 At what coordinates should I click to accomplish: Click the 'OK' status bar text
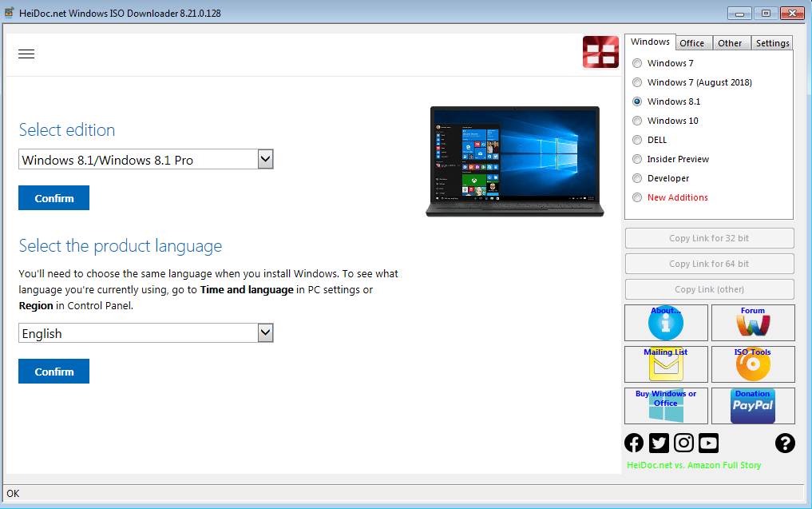coord(13,494)
